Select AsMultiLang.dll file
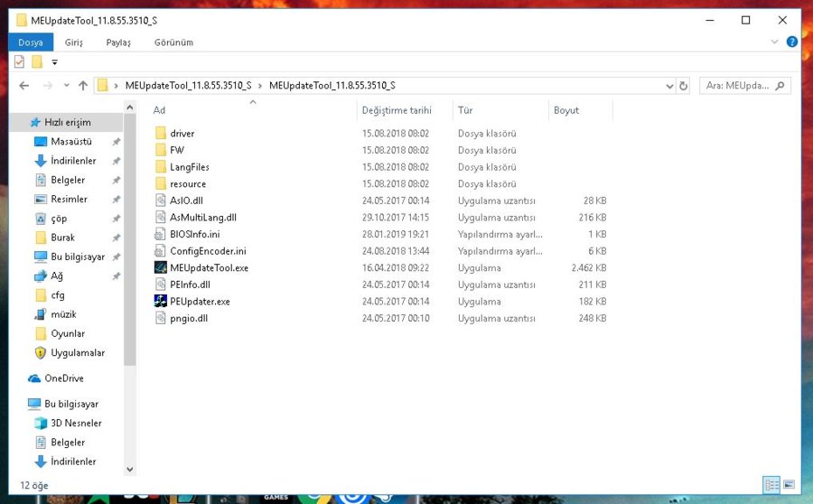813x504 pixels. coord(203,218)
